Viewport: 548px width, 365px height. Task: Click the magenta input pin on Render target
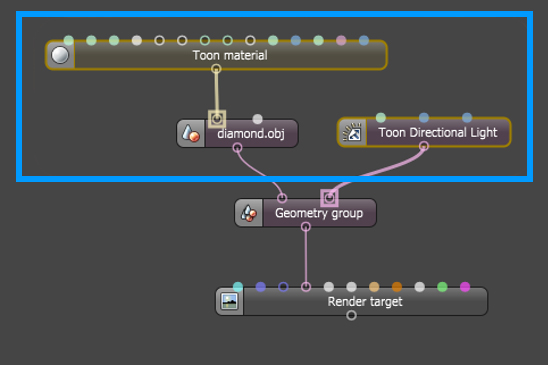click(x=465, y=287)
